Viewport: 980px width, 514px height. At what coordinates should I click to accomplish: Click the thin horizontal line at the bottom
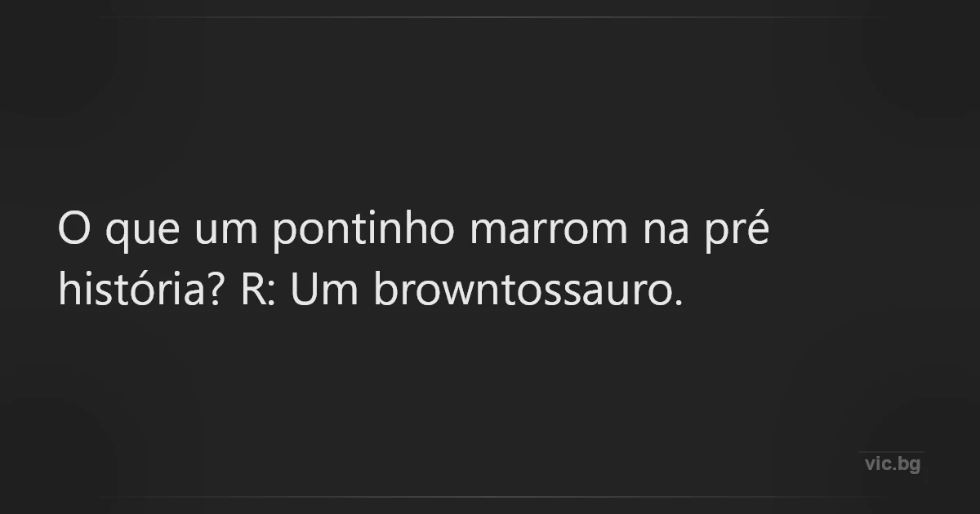click(490, 497)
